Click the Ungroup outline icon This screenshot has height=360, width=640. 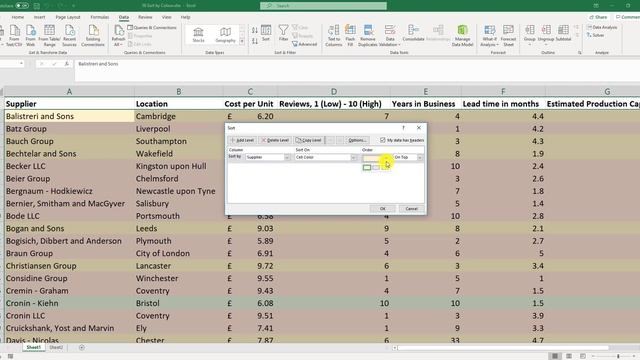(546, 34)
